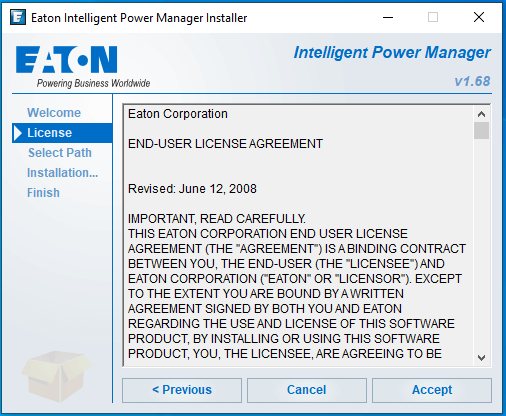Select the Select Path step
The width and height of the screenshot is (506, 416).
click(x=60, y=153)
